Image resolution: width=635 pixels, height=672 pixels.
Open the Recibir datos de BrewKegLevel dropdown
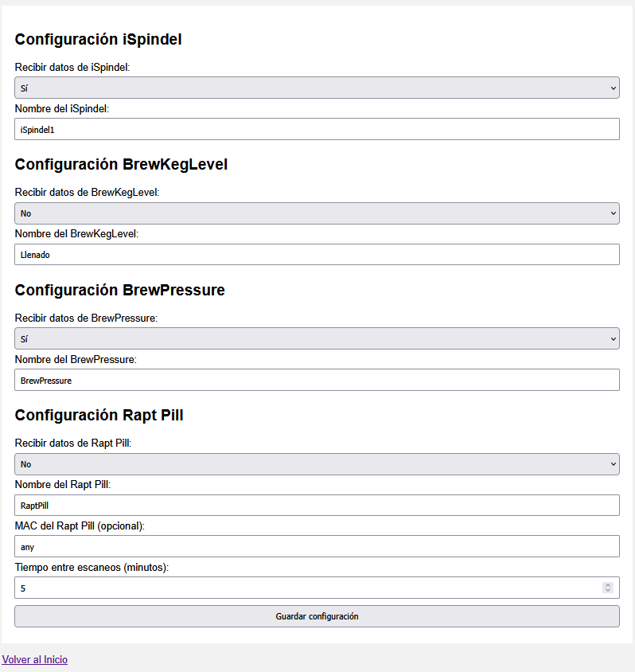[317, 213]
